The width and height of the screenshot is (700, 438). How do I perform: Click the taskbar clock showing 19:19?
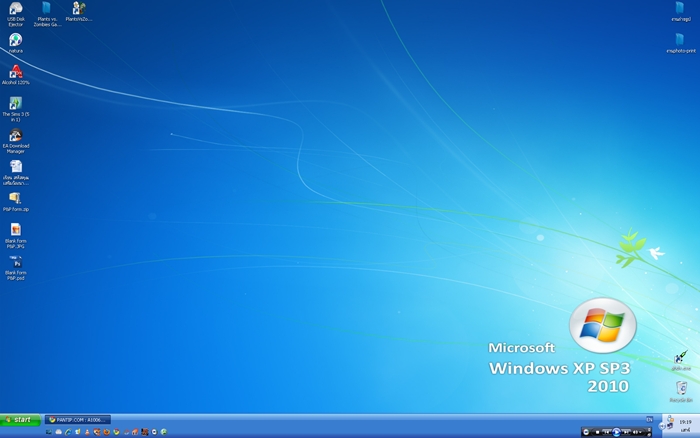[686, 422]
